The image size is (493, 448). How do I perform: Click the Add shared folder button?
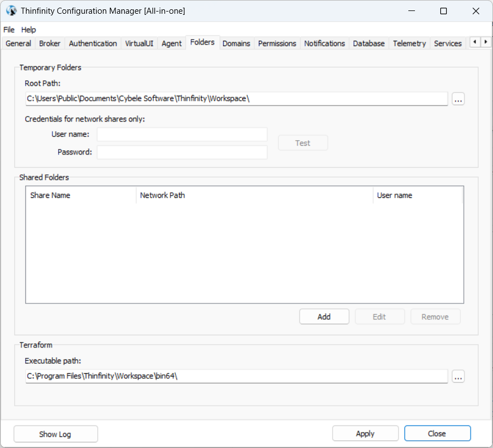[324, 317]
